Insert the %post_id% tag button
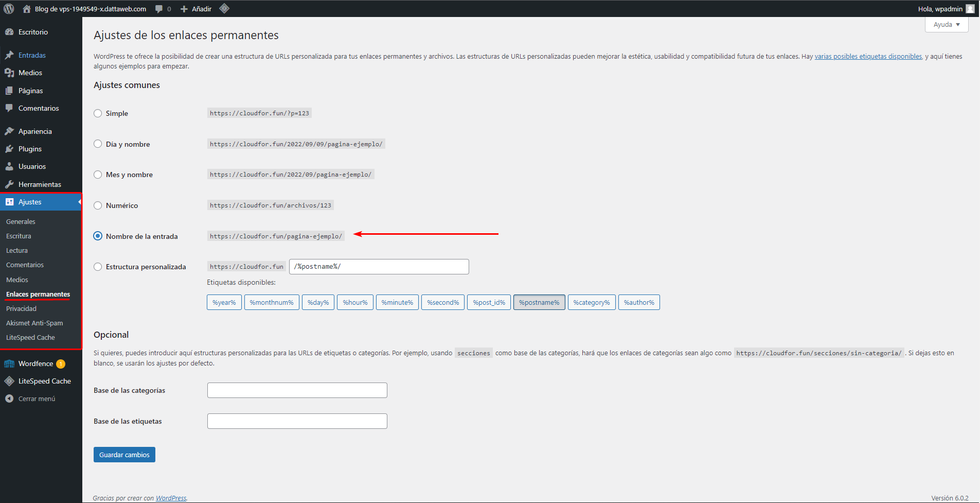This screenshot has height=503, width=980. click(x=489, y=302)
